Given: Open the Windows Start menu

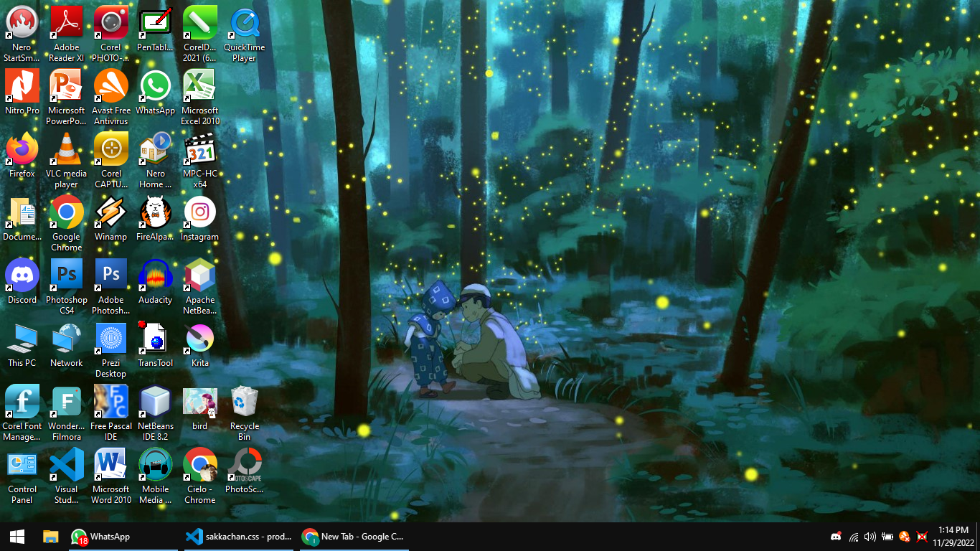Looking at the screenshot, I should pos(17,537).
